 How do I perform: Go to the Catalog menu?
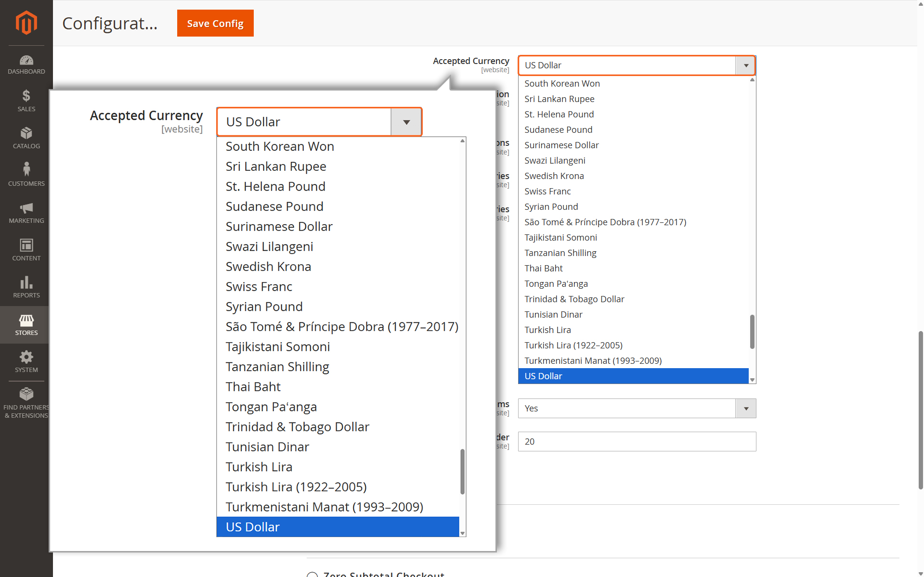click(x=26, y=138)
